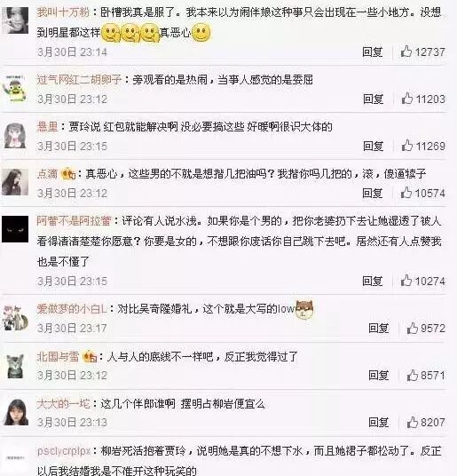Like the comment with 11269 likes
This screenshot has width=457, height=476.
point(407,146)
